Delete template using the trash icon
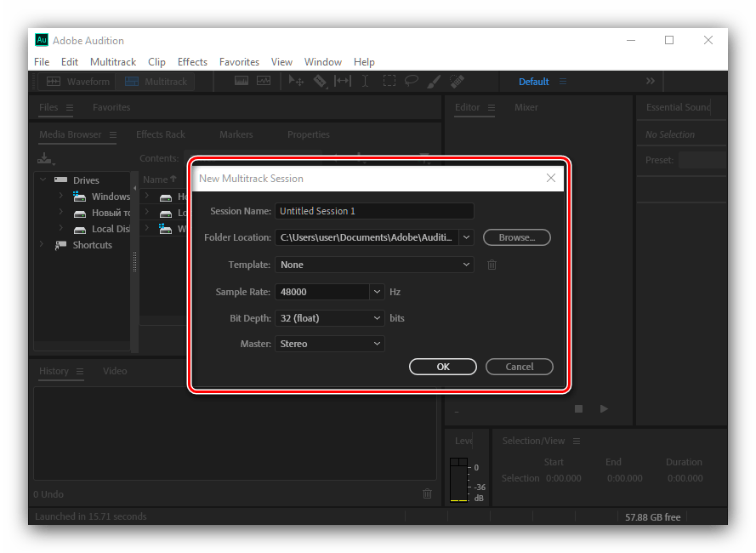The image size is (756, 553). coord(492,265)
